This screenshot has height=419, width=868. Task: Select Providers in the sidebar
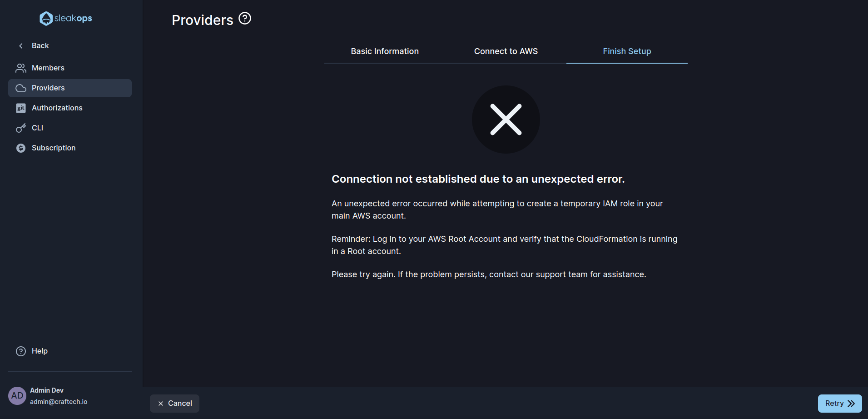[70, 88]
